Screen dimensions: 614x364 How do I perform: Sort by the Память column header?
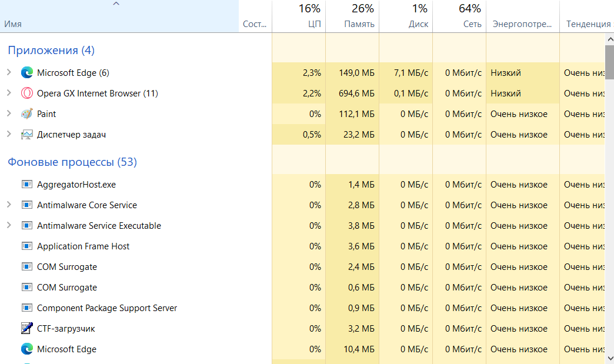pyautogui.click(x=359, y=24)
